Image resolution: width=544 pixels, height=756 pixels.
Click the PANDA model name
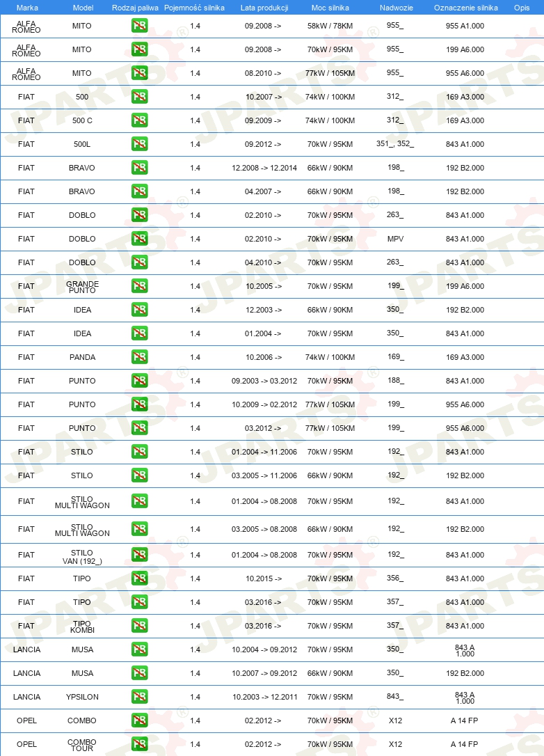coord(82,357)
